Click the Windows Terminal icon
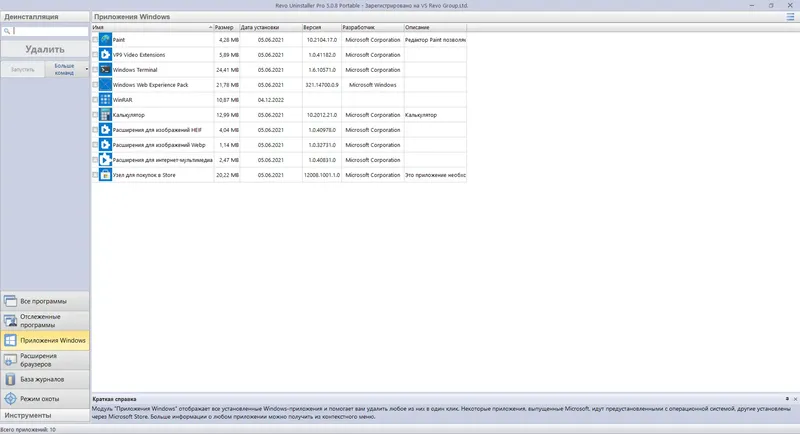Viewport: 800px width, 434px height. (105, 69)
